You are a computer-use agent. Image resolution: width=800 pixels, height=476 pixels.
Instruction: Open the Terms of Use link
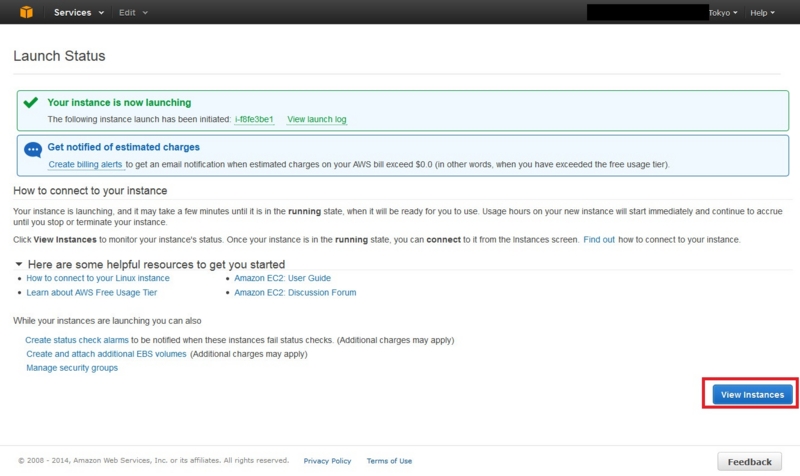coord(389,461)
